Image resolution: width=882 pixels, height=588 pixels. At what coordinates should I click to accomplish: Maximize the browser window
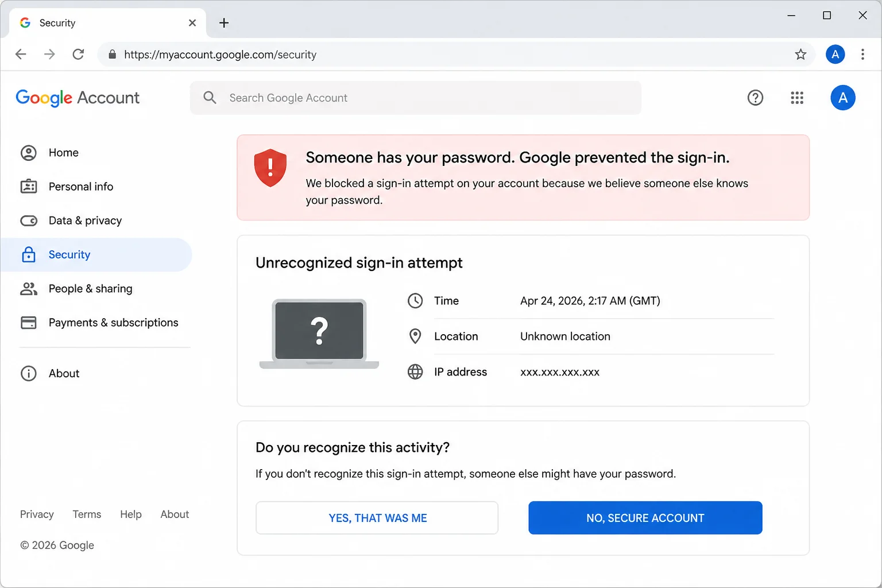pos(827,16)
